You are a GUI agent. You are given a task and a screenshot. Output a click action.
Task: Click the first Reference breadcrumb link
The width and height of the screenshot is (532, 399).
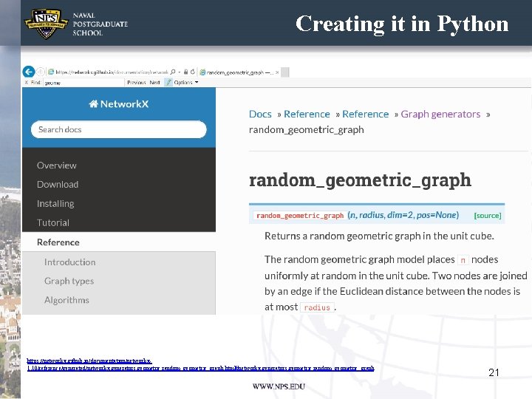pyautogui.click(x=307, y=114)
